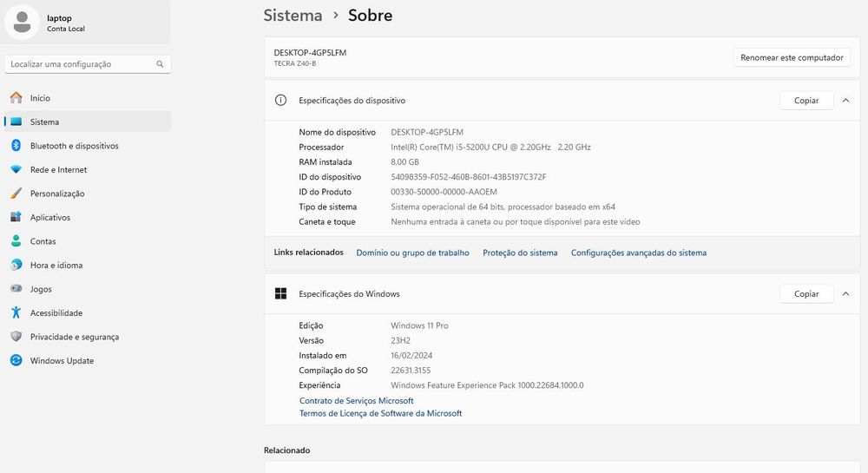Click the Tipo de sistema value
Viewport: 868px width, 473px height.
[x=503, y=207]
